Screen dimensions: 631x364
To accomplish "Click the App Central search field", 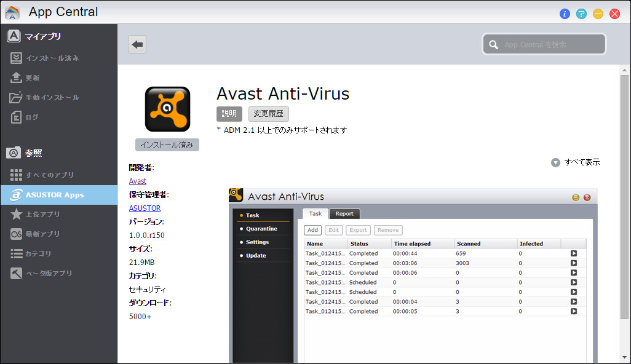I will pyautogui.click(x=544, y=44).
